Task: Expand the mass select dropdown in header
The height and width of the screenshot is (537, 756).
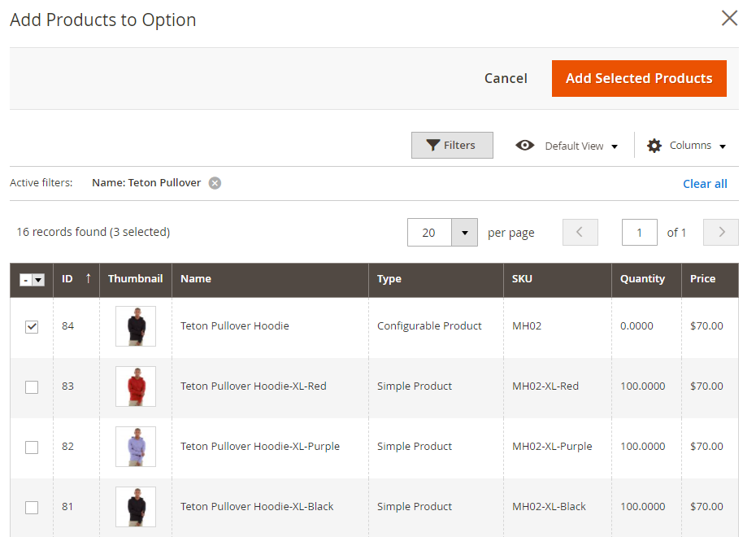Action: [x=38, y=280]
